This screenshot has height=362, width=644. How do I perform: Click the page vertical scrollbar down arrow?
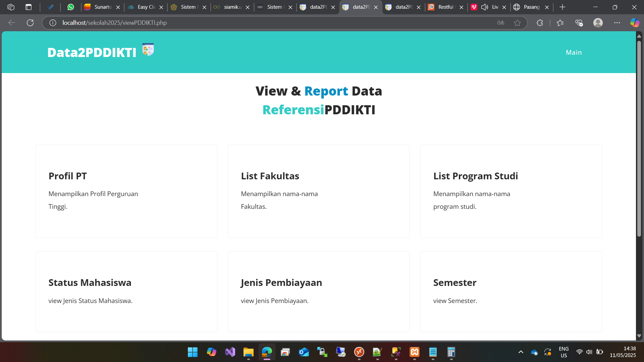pos(639,336)
